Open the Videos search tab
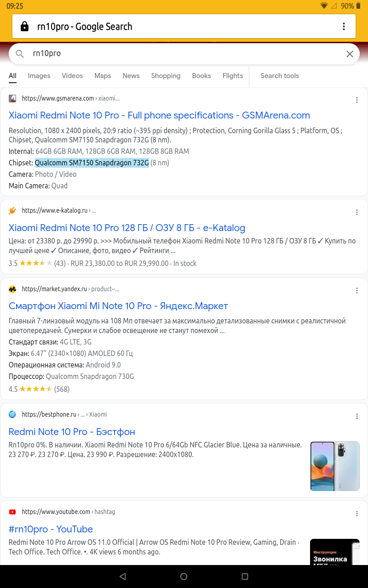This screenshot has width=368, height=588. click(72, 76)
